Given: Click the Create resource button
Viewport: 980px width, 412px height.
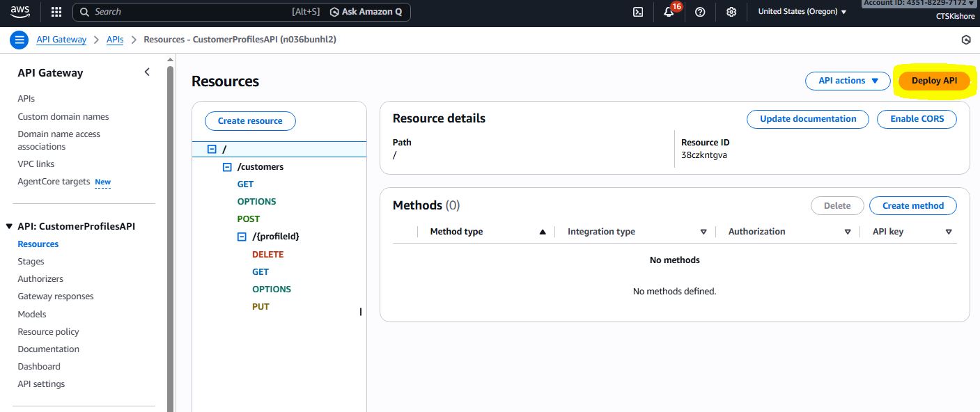Looking at the screenshot, I should (250, 121).
